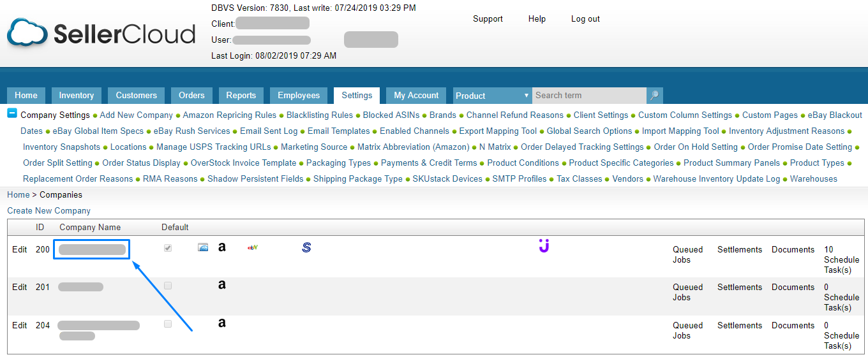The image size is (868, 357).
Task: Click the website image icon in row 200
Action: pos(203,247)
